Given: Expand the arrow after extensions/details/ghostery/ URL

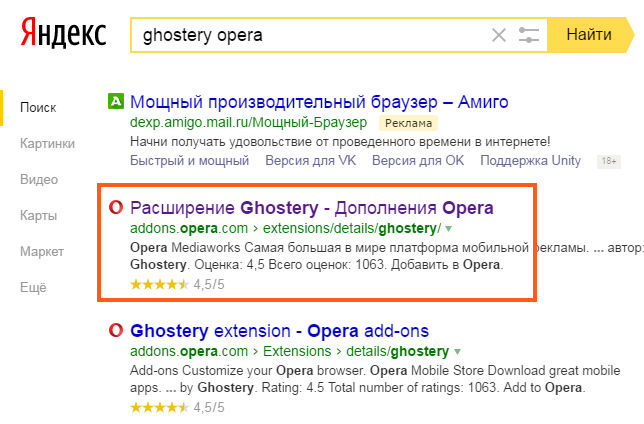Looking at the screenshot, I should click(x=449, y=229).
